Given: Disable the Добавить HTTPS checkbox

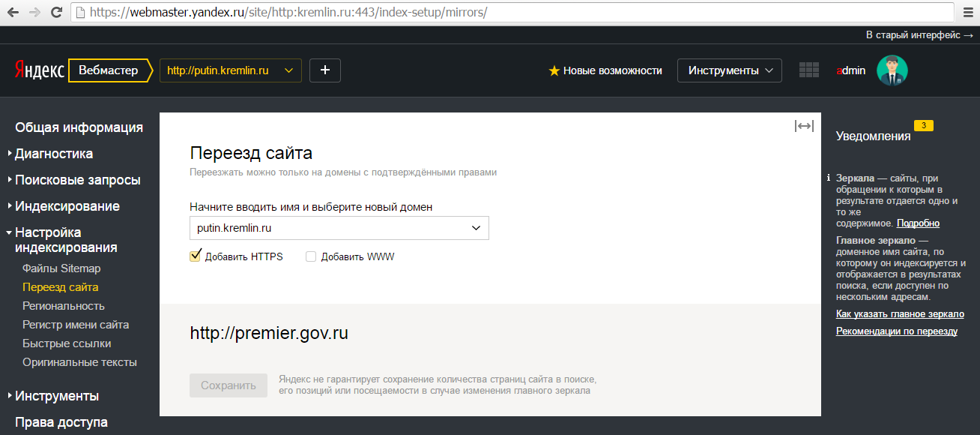Looking at the screenshot, I should tap(195, 256).
